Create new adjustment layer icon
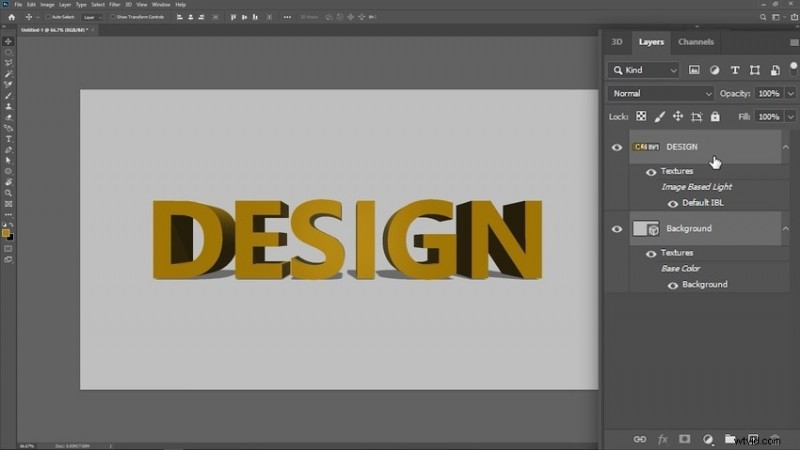Viewport: 800px width, 450px height. coord(708,439)
